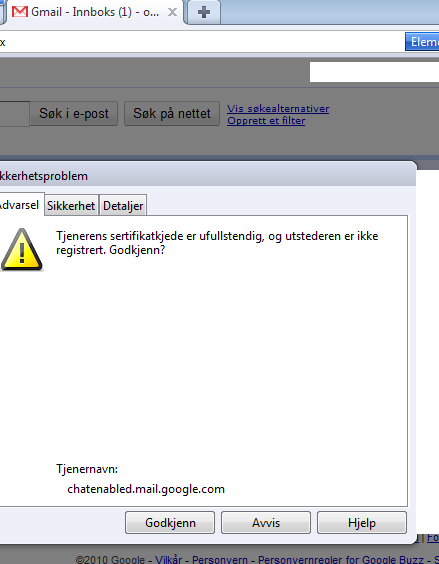Click Søk i e-post button

(x=74, y=114)
